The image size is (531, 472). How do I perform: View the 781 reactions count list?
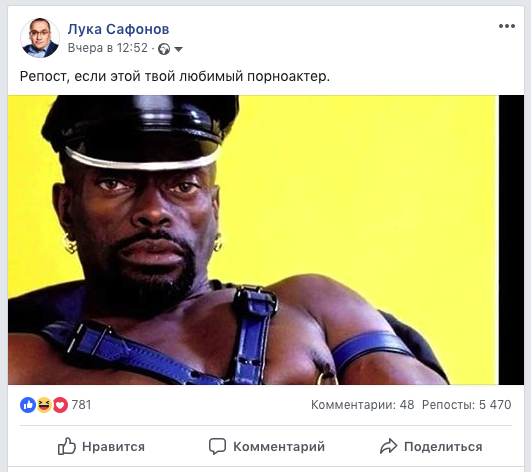[x=81, y=405]
